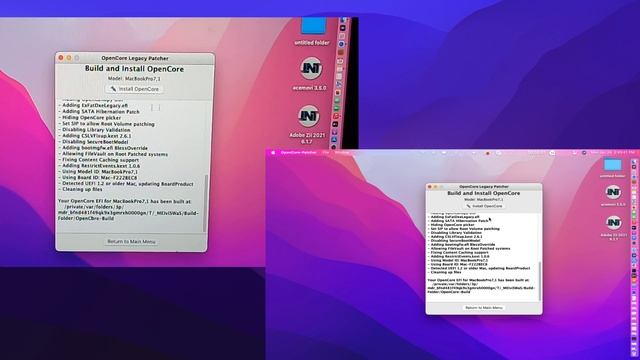Close the enlarged OpenCore Legacy Patcher window
The image size is (640, 360).
coord(61,58)
